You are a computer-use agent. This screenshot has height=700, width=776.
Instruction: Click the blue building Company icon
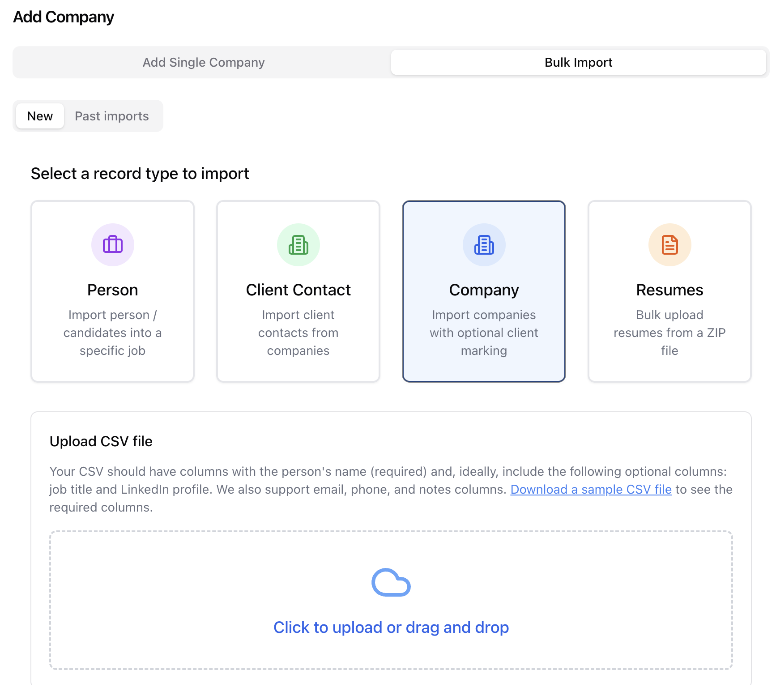[x=484, y=245]
